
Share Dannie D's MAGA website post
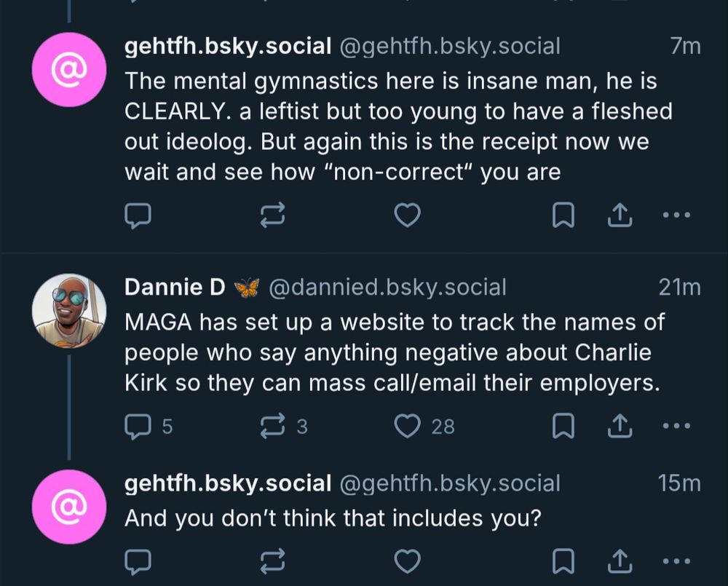click(618, 426)
